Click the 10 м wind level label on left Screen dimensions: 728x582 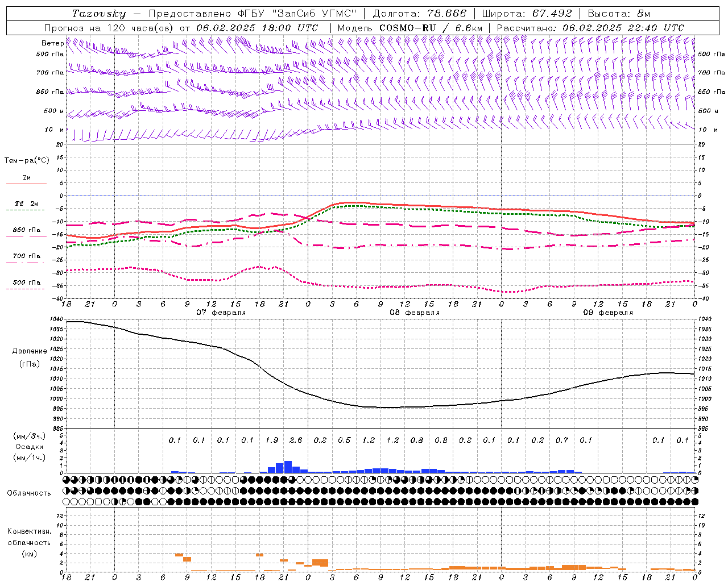tap(55, 130)
